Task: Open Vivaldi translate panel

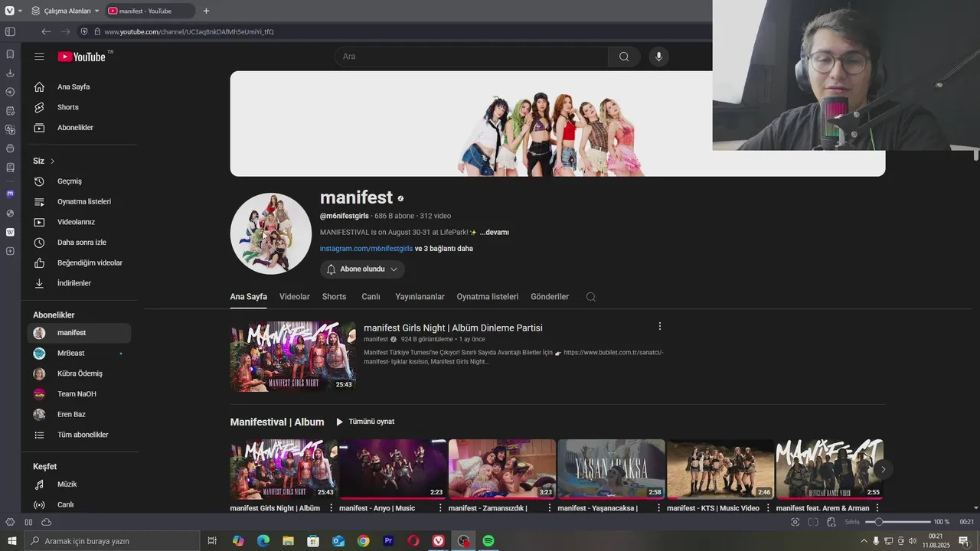Action: pos(10,129)
